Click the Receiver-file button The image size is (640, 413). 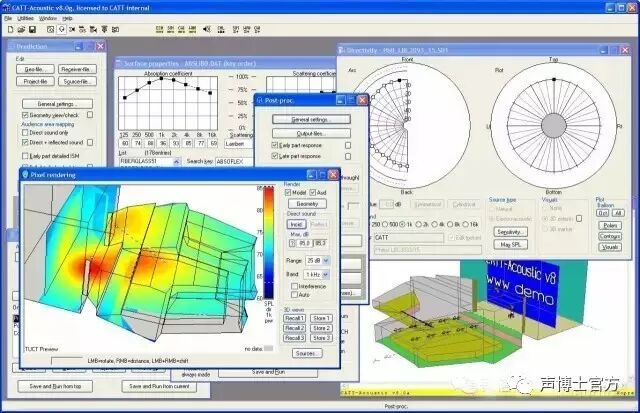[77, 69]
